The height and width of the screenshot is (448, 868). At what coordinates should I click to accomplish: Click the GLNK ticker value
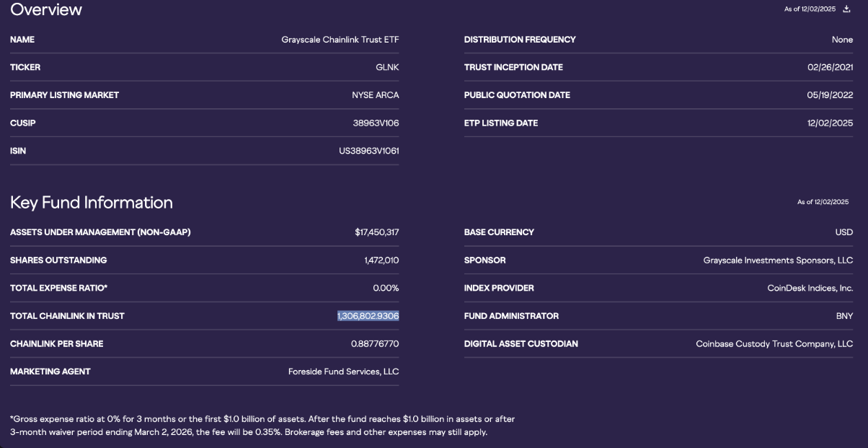387,67
